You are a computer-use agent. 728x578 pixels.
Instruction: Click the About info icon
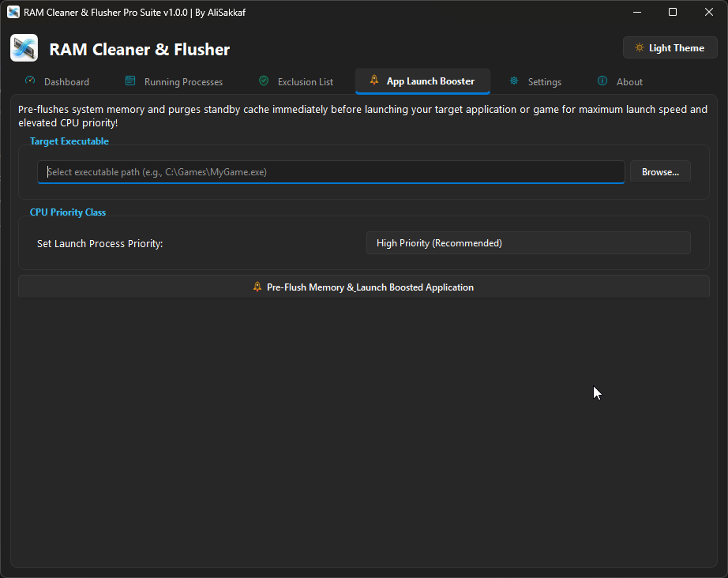602,81
